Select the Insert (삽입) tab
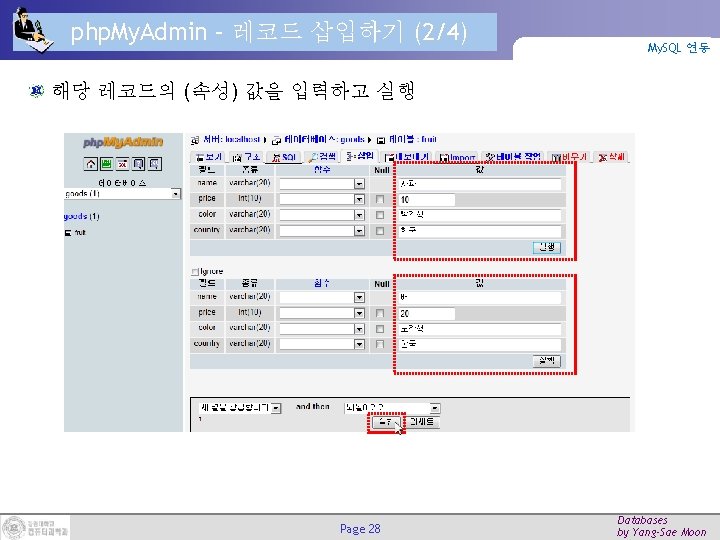The width and height of the screenshot is (720, 540). pyautogui.click(x=360, y=156)
